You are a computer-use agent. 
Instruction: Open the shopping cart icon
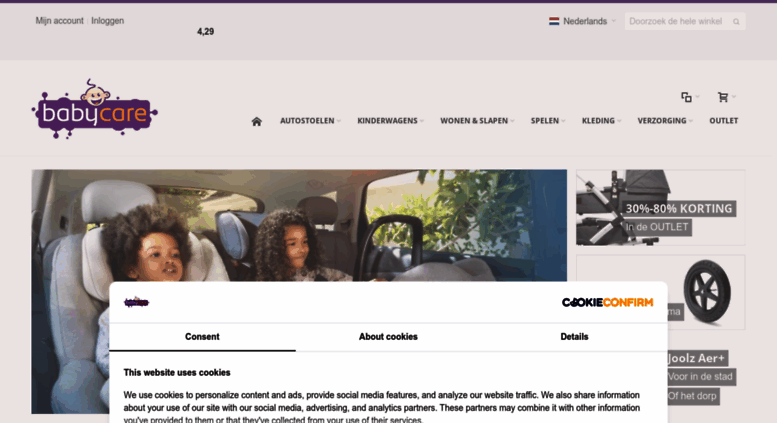point(723,97)
